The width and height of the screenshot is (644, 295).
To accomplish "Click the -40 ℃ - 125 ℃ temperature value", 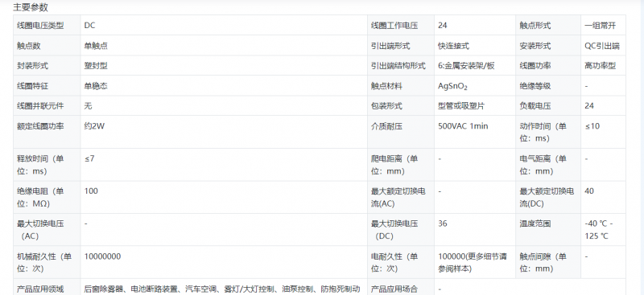I will point(599,230).
